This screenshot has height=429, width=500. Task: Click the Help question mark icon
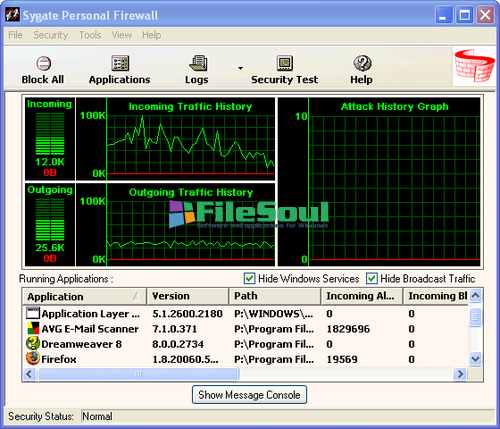coord(362,63)
